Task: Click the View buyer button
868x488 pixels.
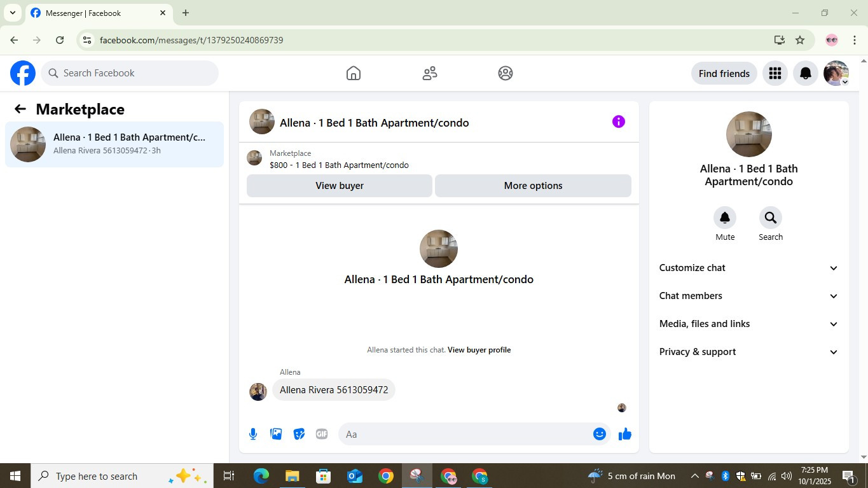Action: [340, 186]
